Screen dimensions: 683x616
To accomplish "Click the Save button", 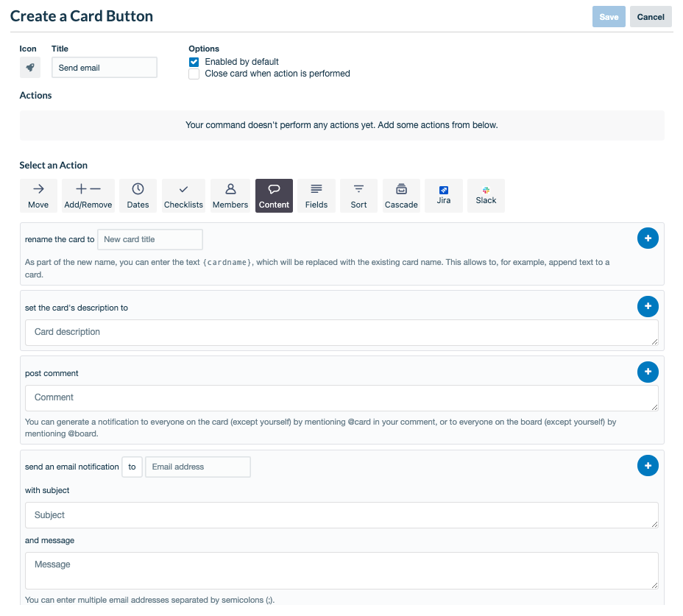I will [609, 17].
